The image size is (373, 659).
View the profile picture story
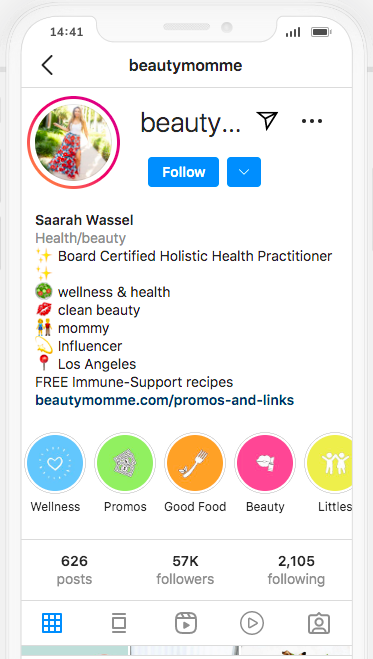[74, 142]
